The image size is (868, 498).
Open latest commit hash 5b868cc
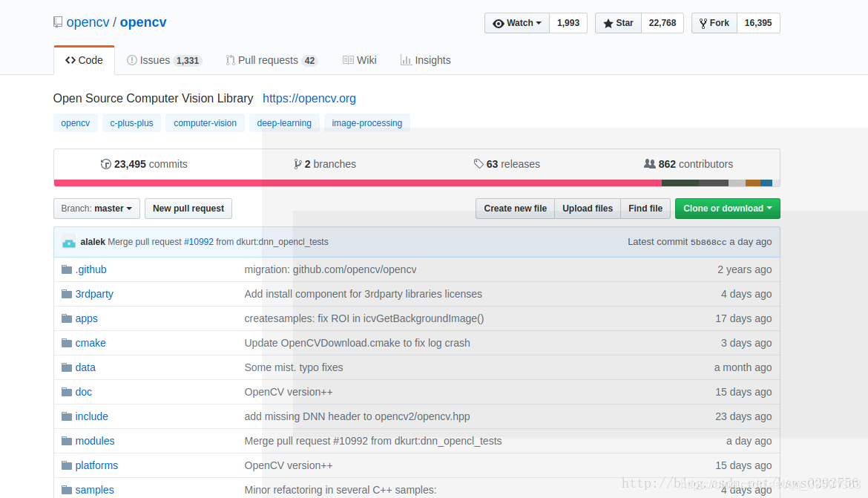(x=708, y=242)
